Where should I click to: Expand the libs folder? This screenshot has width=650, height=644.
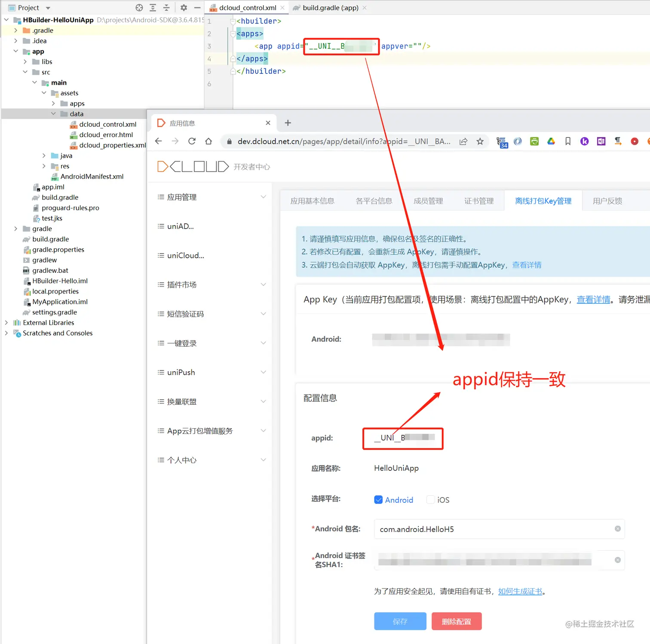pyautogui.click(x=25, y=62)
